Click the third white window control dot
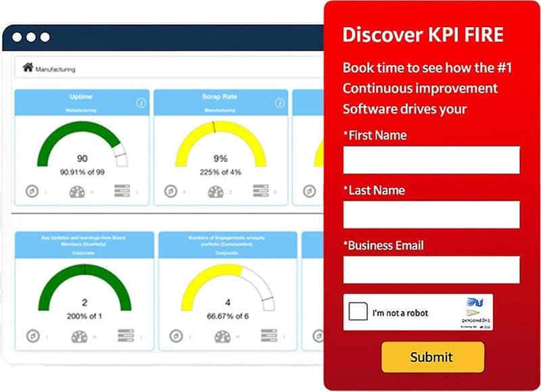 (45, 37)
